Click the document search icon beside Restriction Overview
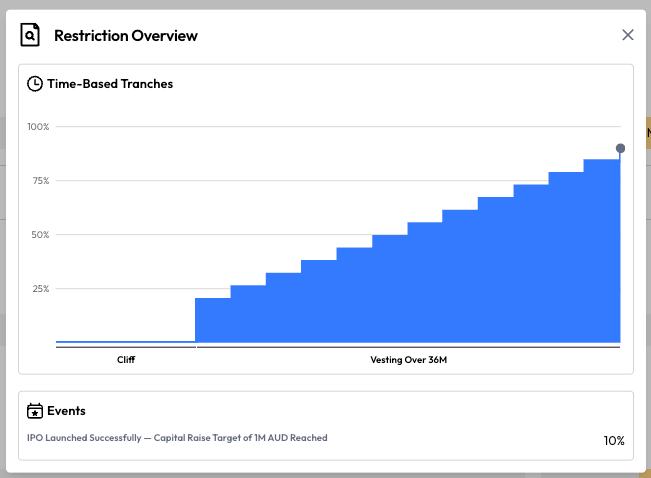 click(x=30, y=35)
